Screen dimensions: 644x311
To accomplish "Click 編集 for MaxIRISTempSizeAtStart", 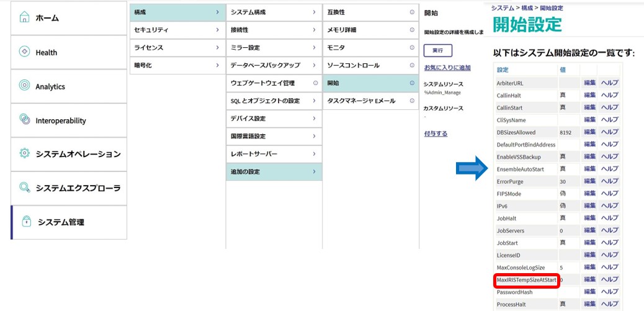I will tap(589, 280).
